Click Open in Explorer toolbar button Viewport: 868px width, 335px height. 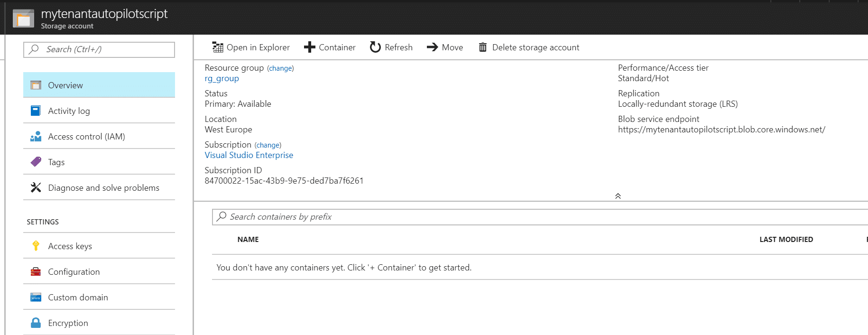(x=251, y=47)
